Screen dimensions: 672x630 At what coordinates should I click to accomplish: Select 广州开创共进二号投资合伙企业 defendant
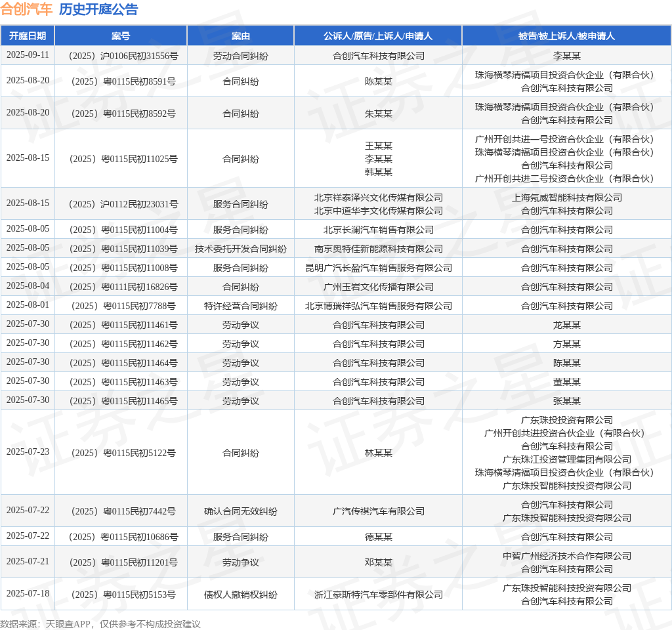[564, 178]
